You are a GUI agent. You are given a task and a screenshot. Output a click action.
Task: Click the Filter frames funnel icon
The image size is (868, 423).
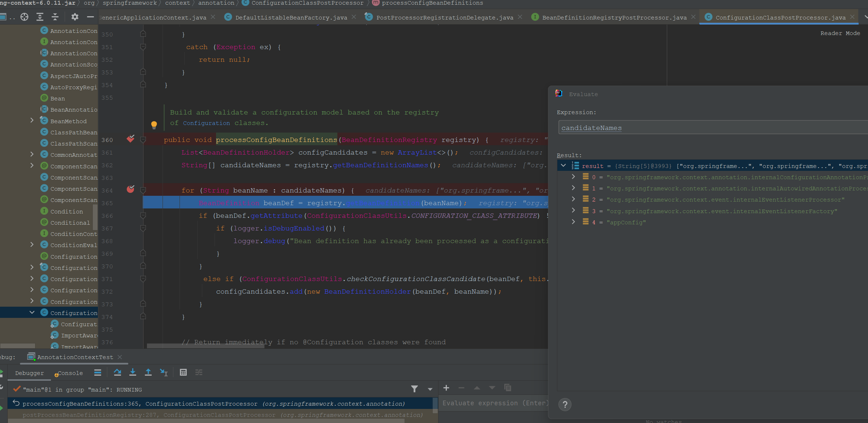pos(414,389)
